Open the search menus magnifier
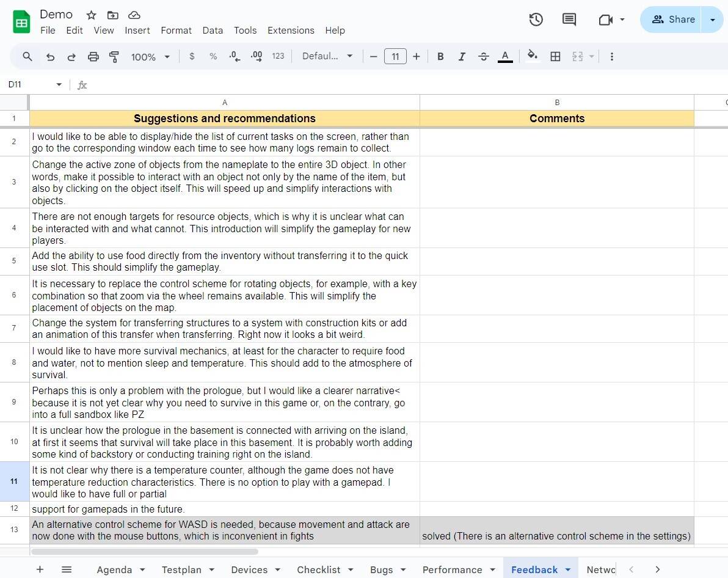Screen dimensions: 728x578 pyautogui.click(x=27, y=57)
